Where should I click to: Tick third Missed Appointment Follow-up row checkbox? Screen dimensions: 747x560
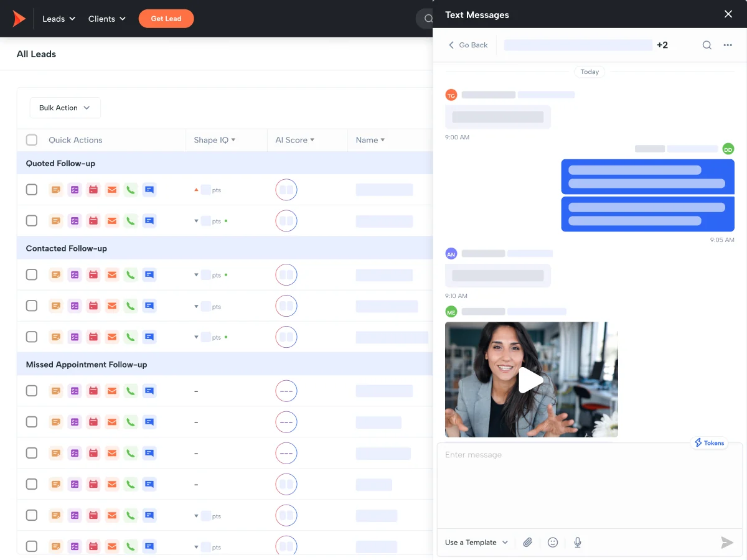click(x=32, y=453)
